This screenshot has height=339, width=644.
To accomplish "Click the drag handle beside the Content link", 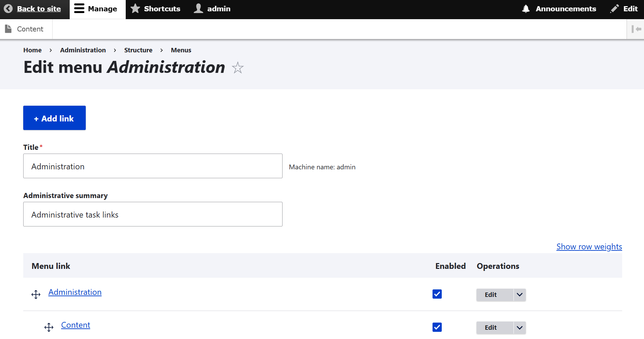I will 49,327.
